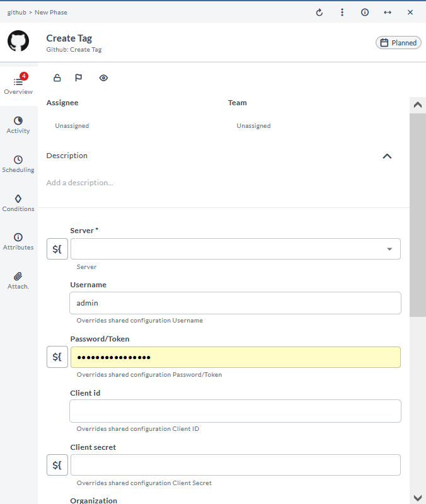Open the three-dot more options menu
Image resolution: width=426 pixels, height=504 pixels.
point(342,13)
